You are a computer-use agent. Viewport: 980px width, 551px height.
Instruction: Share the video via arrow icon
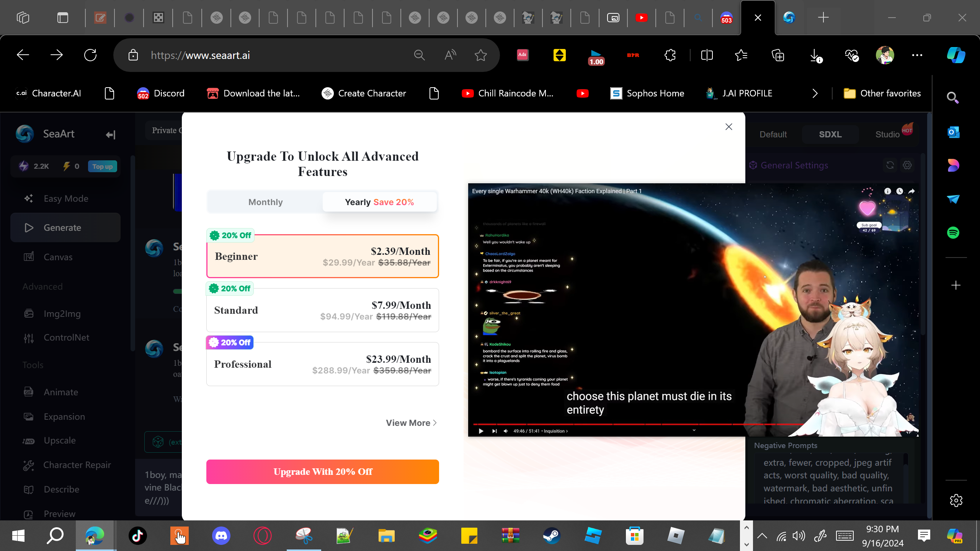coord(911,191)
